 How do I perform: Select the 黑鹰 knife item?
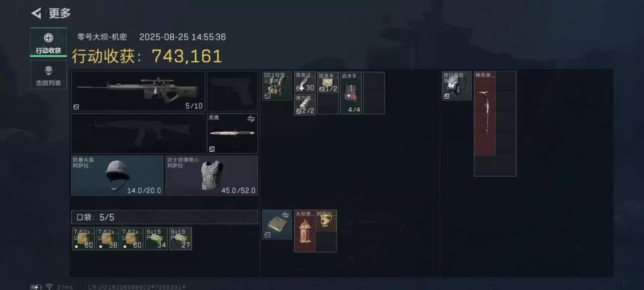[x=232, y=133]
